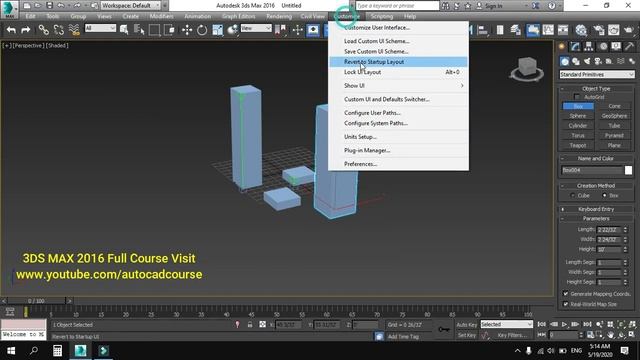
Task: Open the selection filter All dropdown
Action: pyautogui.click(x=100, y=28)
